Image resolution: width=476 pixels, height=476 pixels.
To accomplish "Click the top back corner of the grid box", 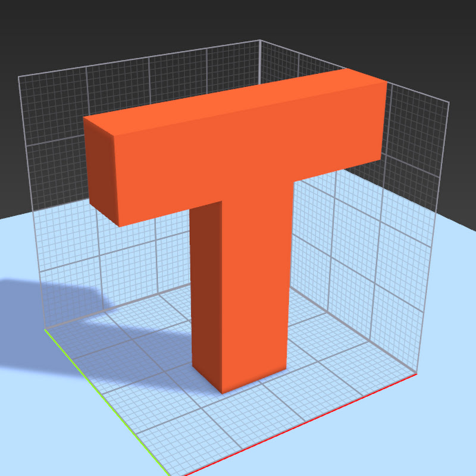I will (x=260, y=40).
